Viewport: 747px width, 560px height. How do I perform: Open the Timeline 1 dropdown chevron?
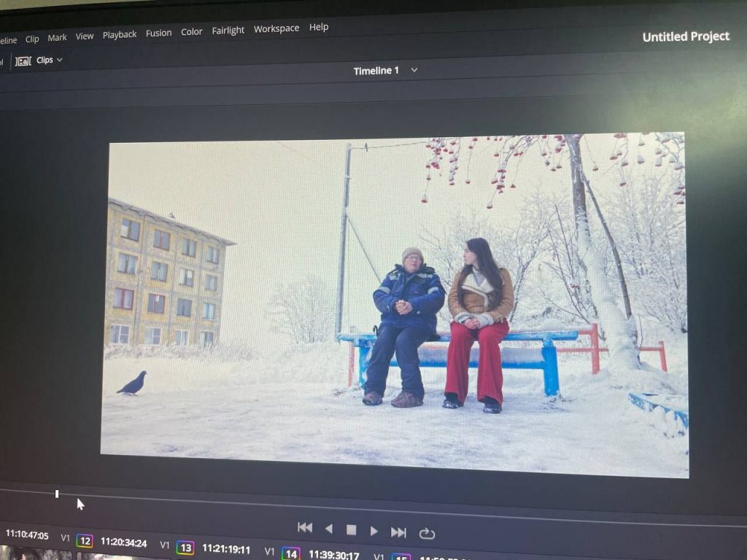pyautogui.click(x=414, y=70)
